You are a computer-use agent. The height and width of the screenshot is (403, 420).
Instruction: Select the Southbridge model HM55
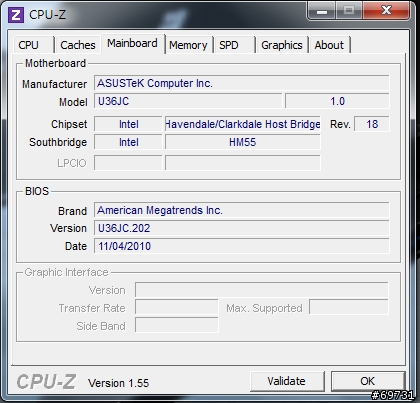[x=243, y=142]
